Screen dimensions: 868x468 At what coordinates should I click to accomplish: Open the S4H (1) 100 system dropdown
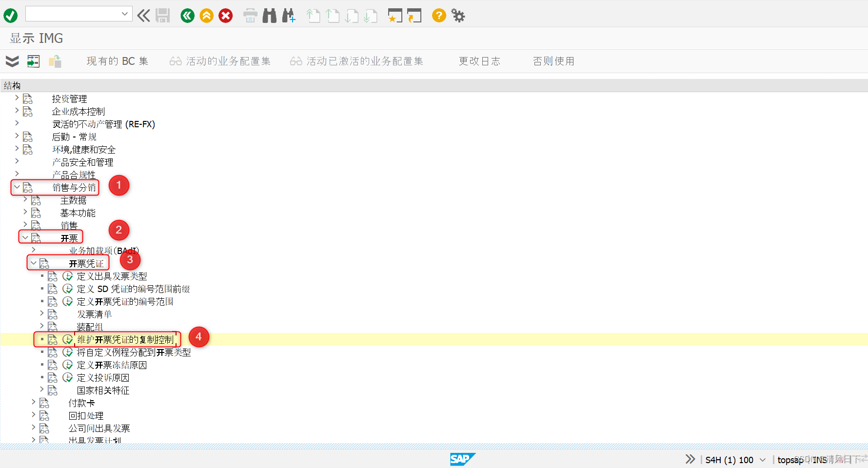[x=763, y=460]
